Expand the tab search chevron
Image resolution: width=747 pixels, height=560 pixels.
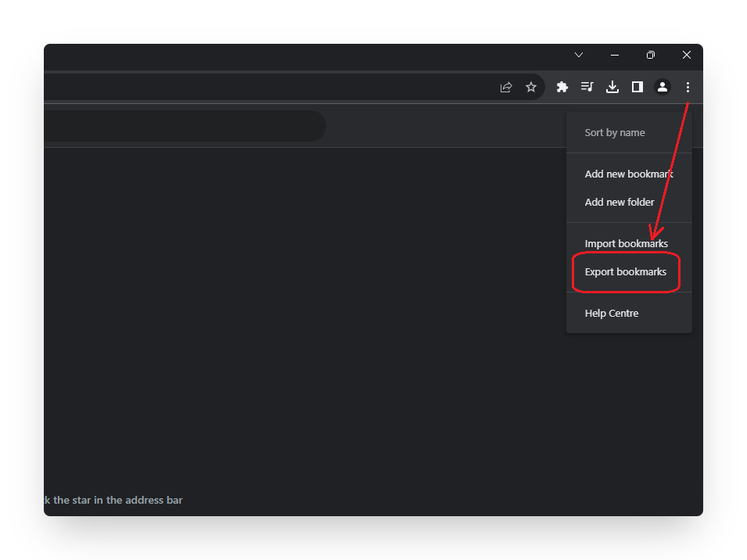point(579,55)
